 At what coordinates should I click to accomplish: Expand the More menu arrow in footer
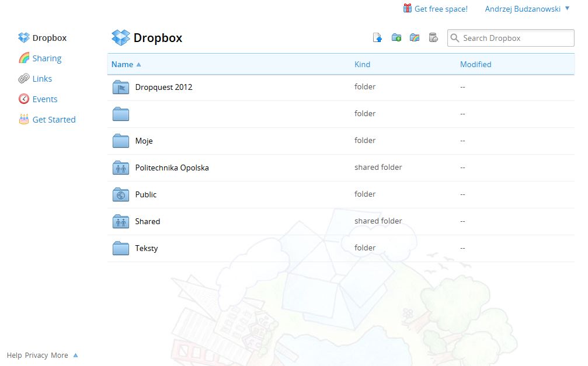75,355
